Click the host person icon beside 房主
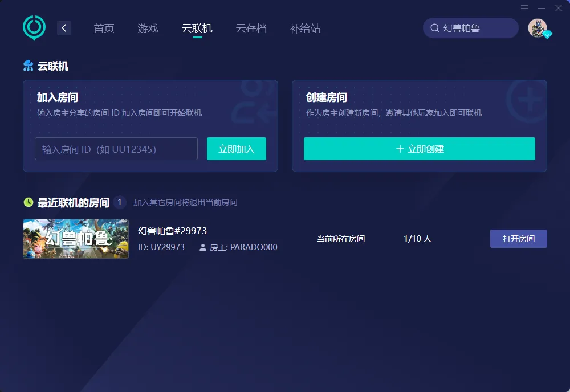The height and width of the screenshot is (392, 570). pos(203,247)
